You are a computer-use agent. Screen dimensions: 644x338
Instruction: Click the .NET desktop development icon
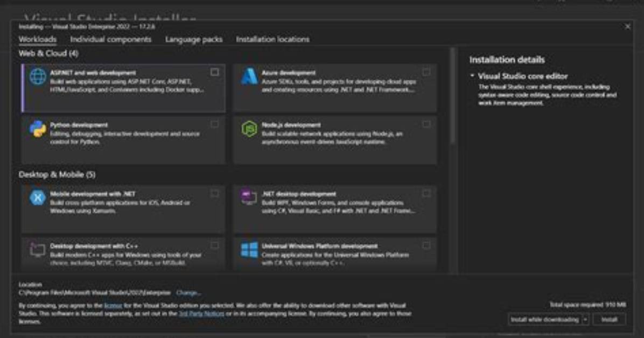click(x=249, y=198)
